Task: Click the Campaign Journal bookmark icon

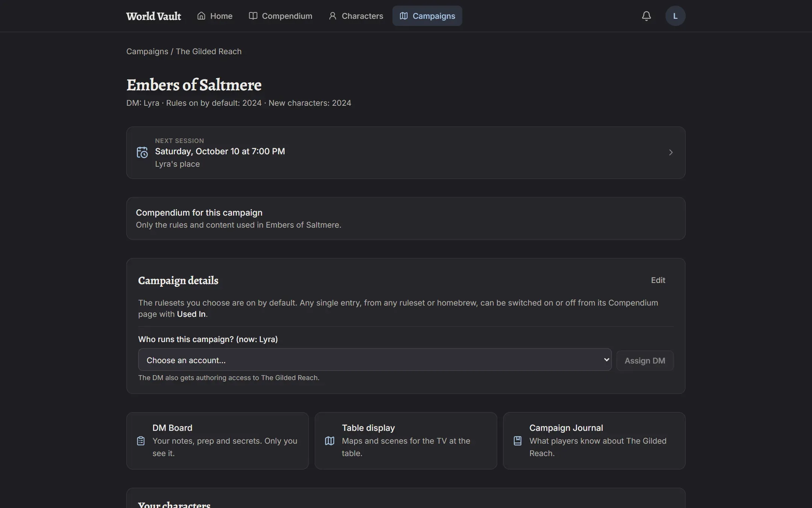Action: (x=518, y=441)
